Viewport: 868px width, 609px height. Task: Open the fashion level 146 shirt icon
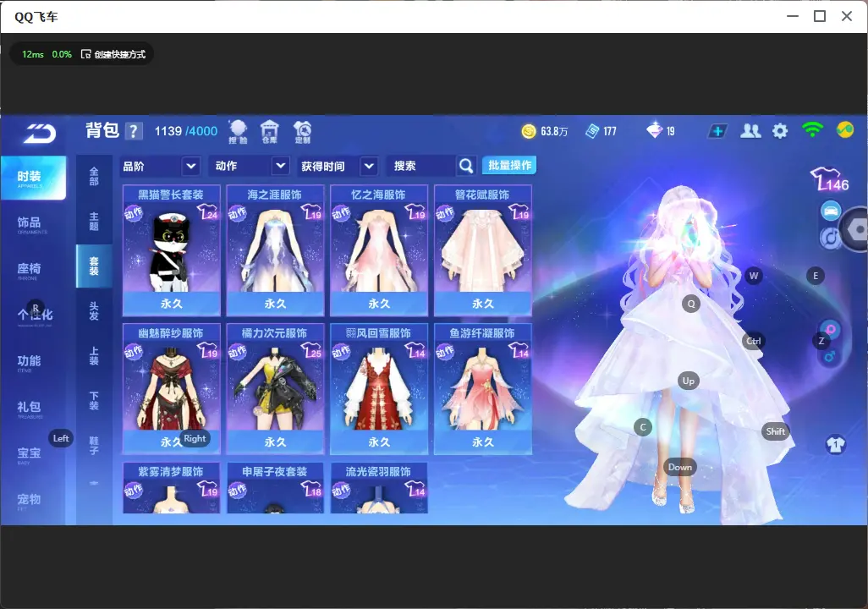tap(829, 180)
